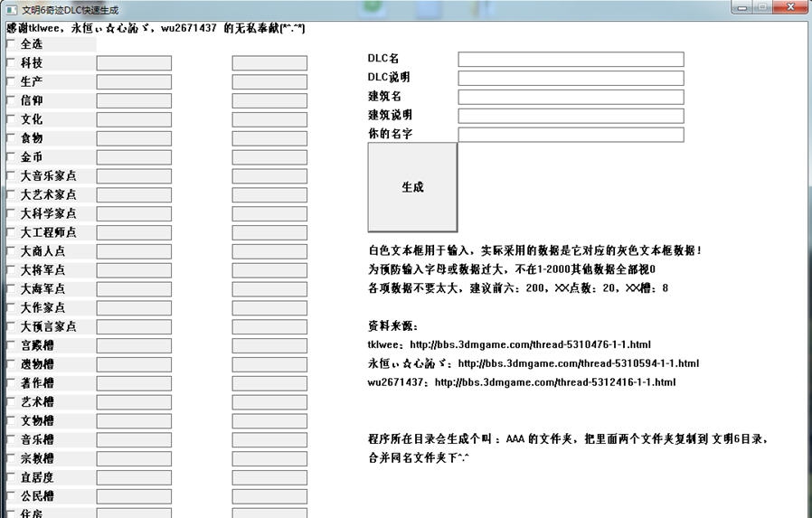Select the 大海军点 checkbox

point(11,288)
